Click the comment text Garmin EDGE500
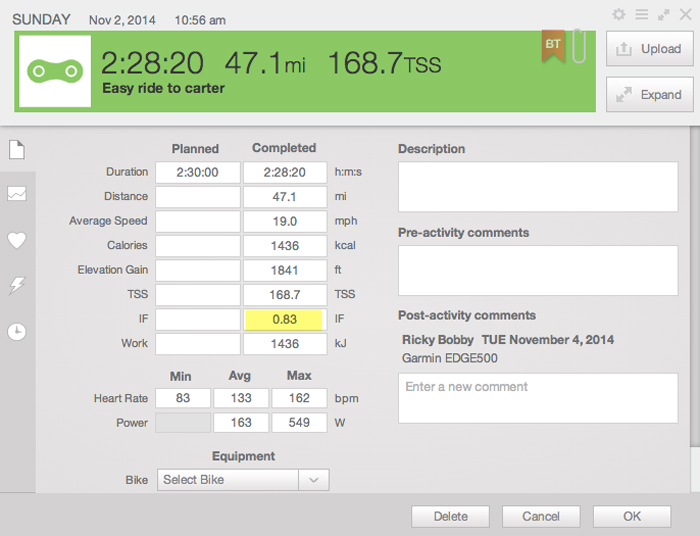The image size is (700, 536). click(x=450, y=358)
